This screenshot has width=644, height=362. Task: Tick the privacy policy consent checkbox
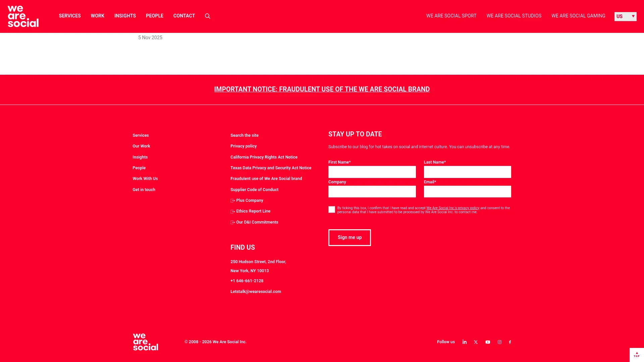[332, 209]
